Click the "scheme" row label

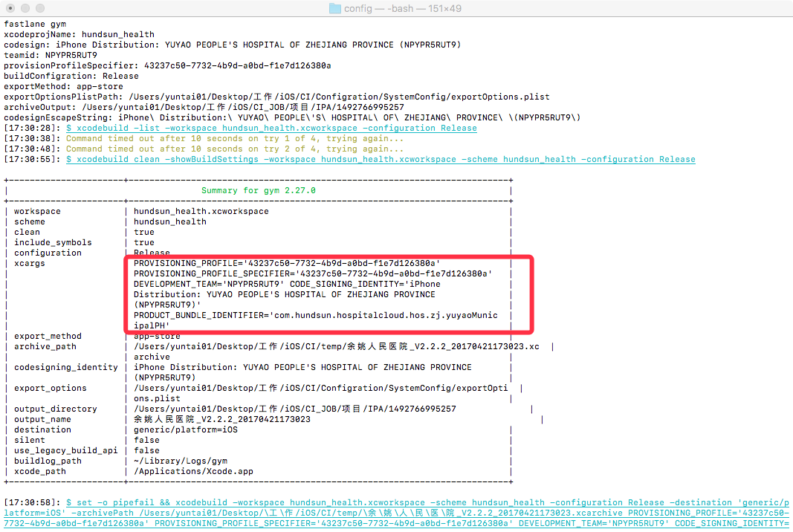coord(30,222)
